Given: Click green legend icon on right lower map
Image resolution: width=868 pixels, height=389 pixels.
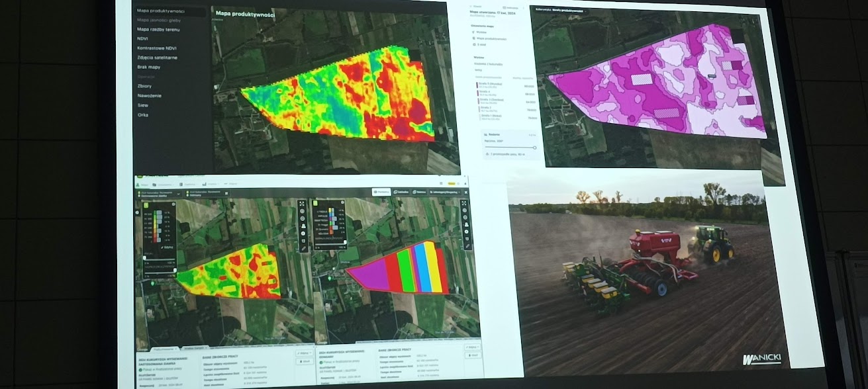Looking at the screenshot, I should pos(315,204).
